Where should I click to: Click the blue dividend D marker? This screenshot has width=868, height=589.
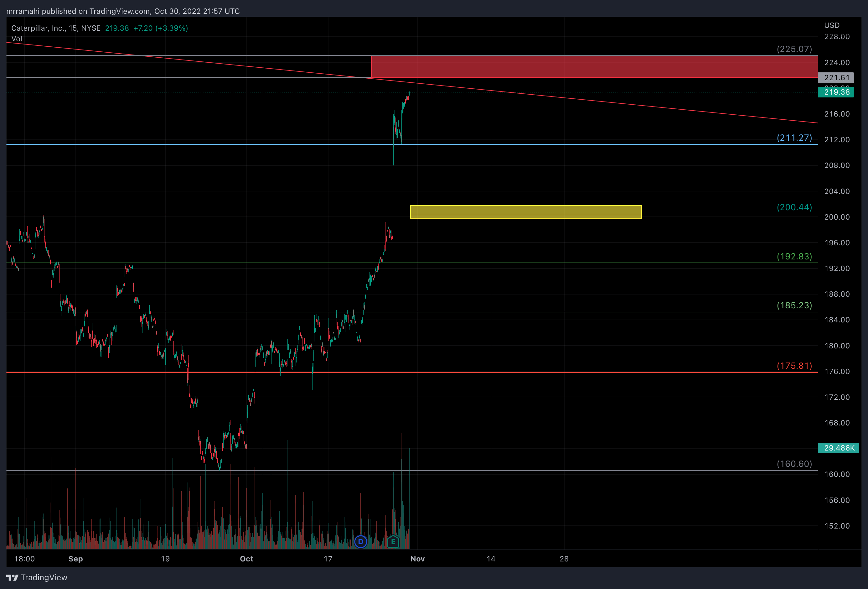(x=360, y=542)
